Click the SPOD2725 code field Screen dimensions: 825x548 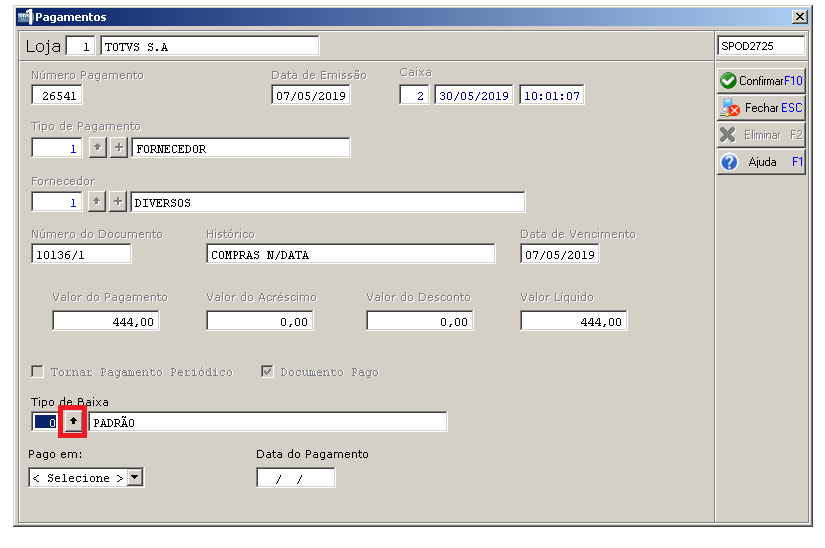point(761,46)
